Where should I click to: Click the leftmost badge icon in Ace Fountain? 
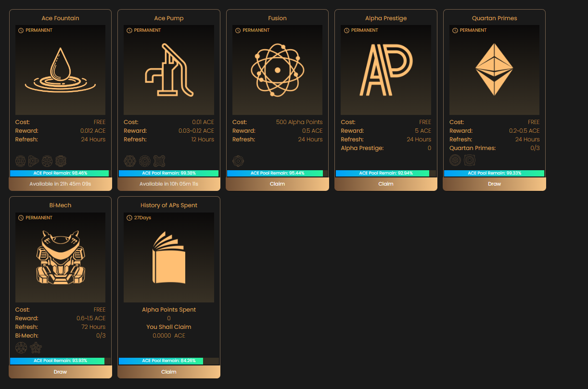tap(21, 161)
